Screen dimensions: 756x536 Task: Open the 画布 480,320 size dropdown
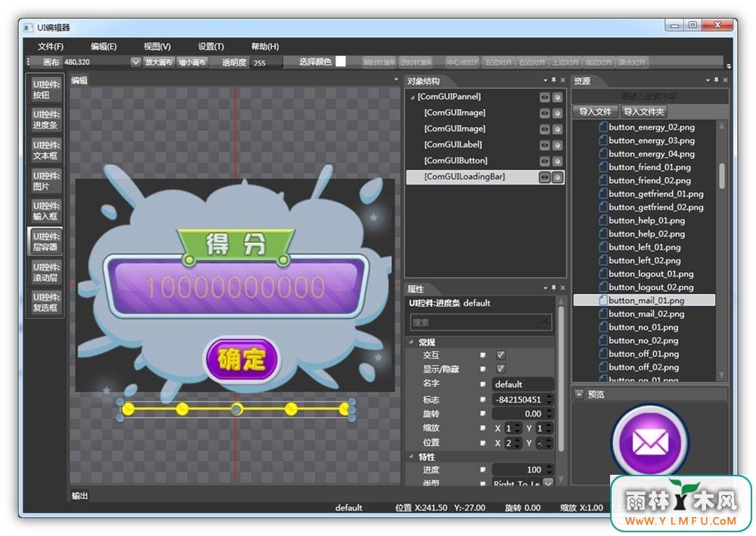tap(135, 62)
